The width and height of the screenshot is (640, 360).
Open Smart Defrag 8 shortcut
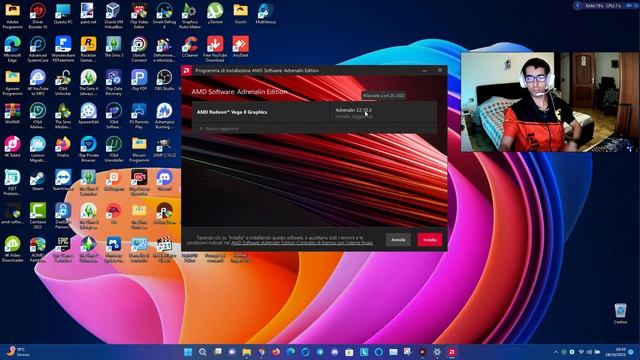click(164, 16)
